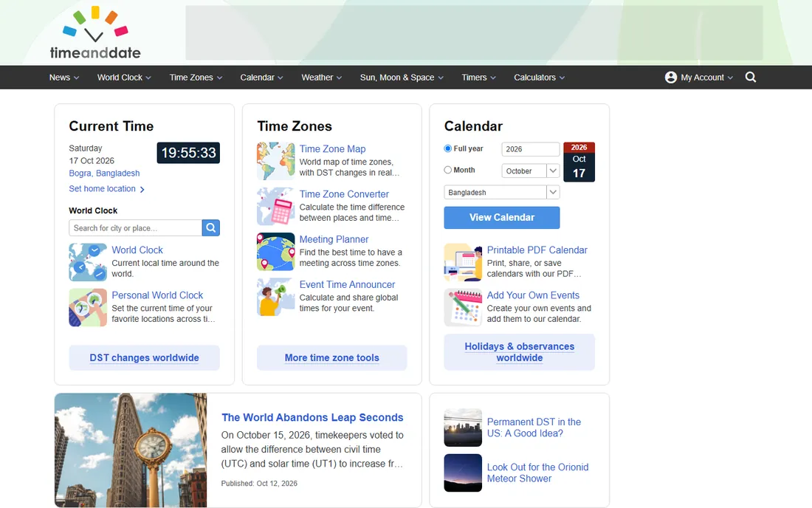
Task: Open the Bogra, Bangladesh location link
Action: click(x=104, y=173)
